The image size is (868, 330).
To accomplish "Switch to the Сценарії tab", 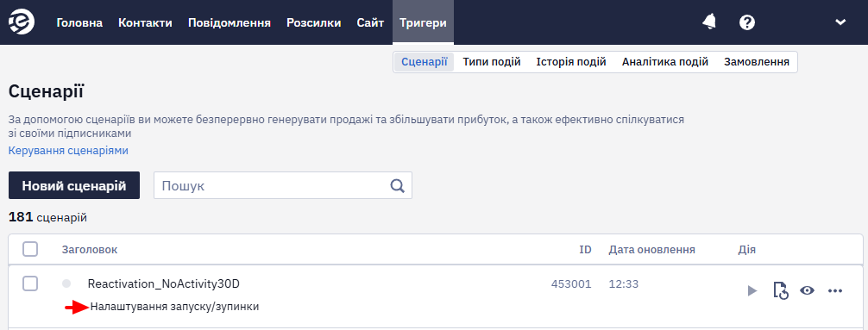I will point(424,62).
